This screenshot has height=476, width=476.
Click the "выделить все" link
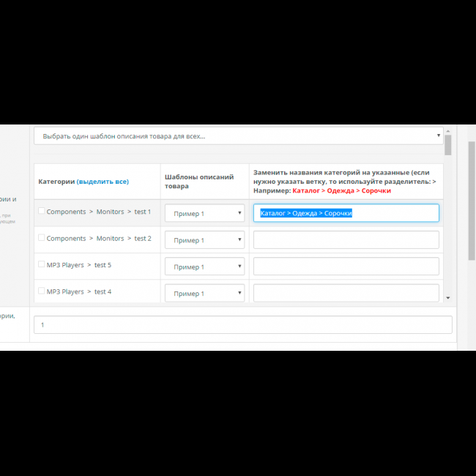pos(103,182)
